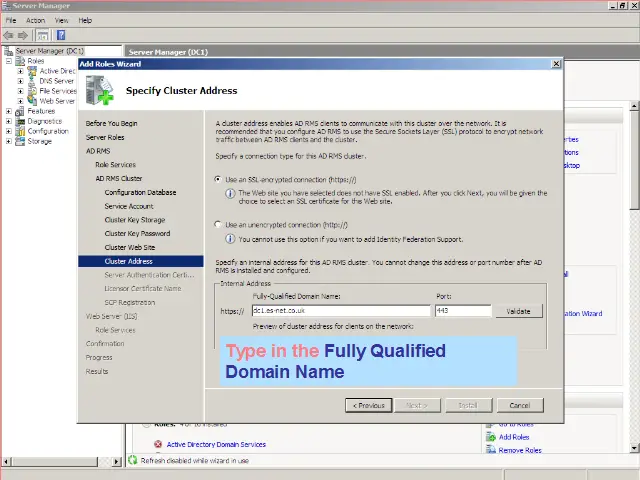Select the Service Account wizard step
Screen dimensions: 640x480
(x=129, y=206)
